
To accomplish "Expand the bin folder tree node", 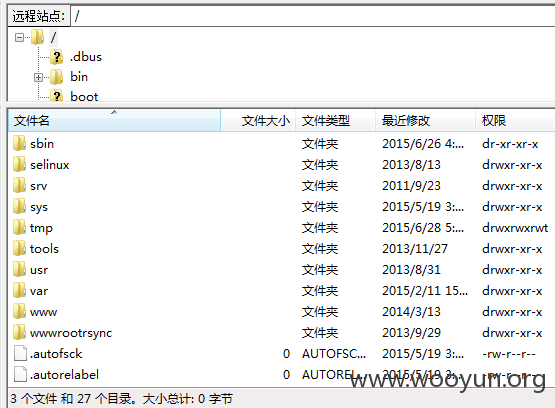I will pyautogui.click(x=38, y=77).
